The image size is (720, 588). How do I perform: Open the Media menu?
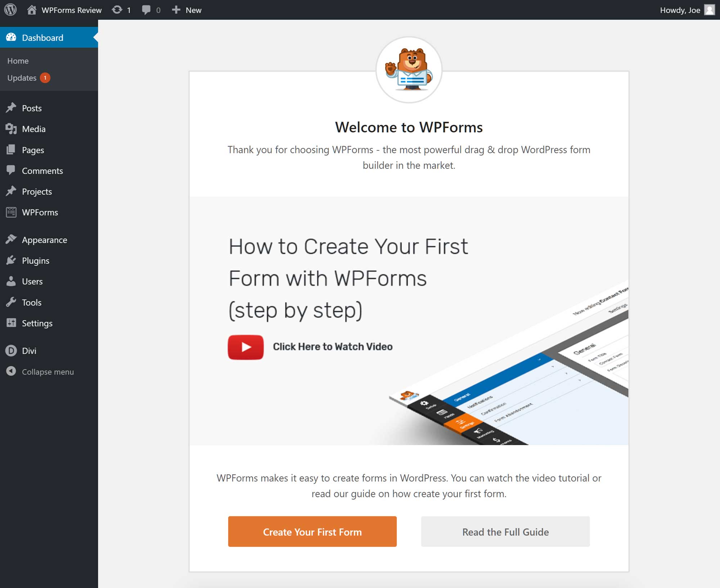coord(49,129)
